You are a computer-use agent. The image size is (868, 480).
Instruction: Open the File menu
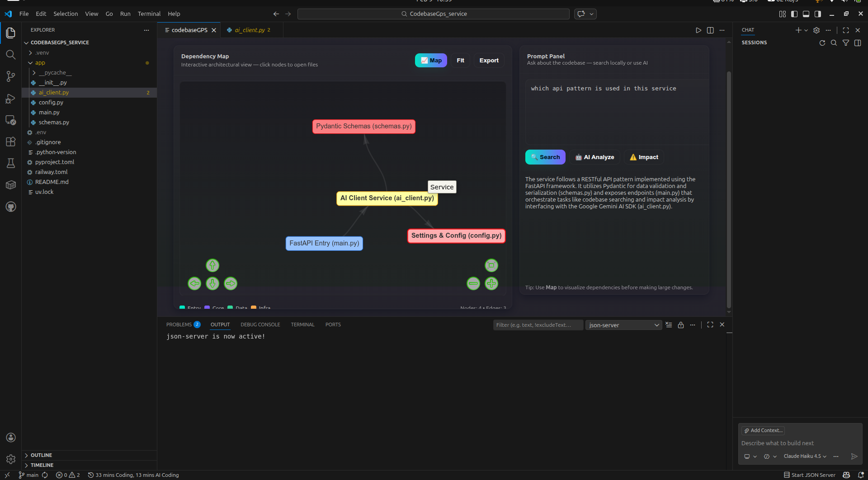pyautogui.click(x=24, y=14)
